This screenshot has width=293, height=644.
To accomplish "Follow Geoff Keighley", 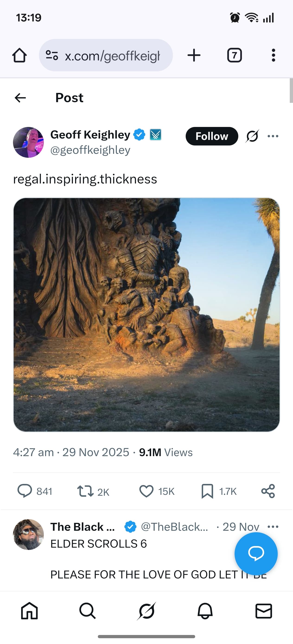I will pyautogui.click(x=212, y=136).
